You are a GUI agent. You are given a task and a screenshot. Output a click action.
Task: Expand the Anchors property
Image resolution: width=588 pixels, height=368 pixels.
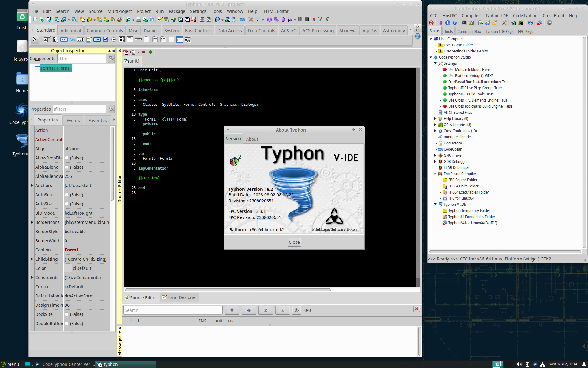pos(32,186)
